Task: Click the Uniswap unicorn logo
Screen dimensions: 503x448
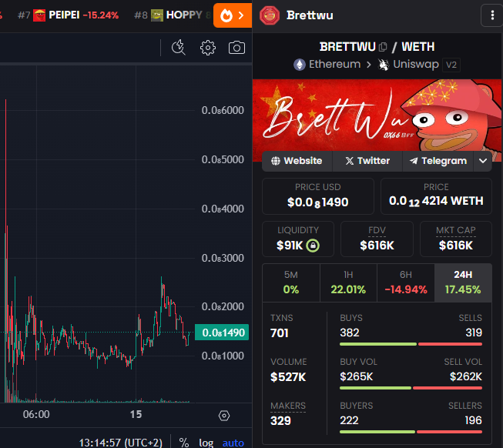Action: pos(383,65)
